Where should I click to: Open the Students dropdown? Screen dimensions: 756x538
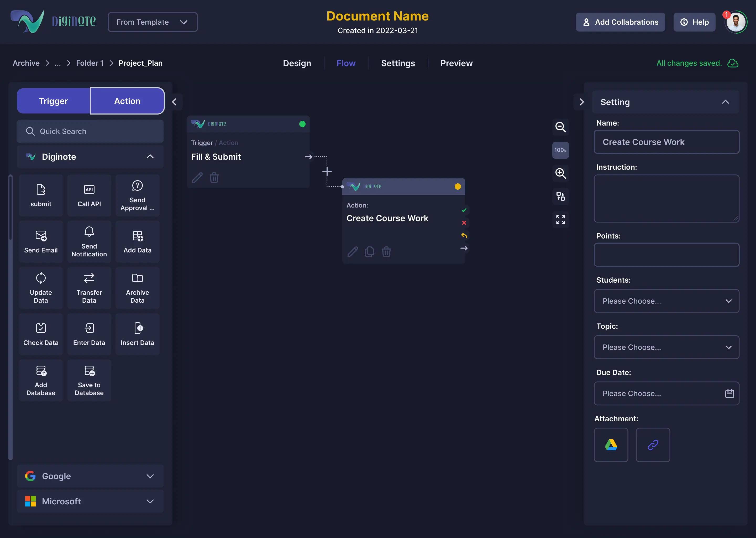tap(666, 301)
